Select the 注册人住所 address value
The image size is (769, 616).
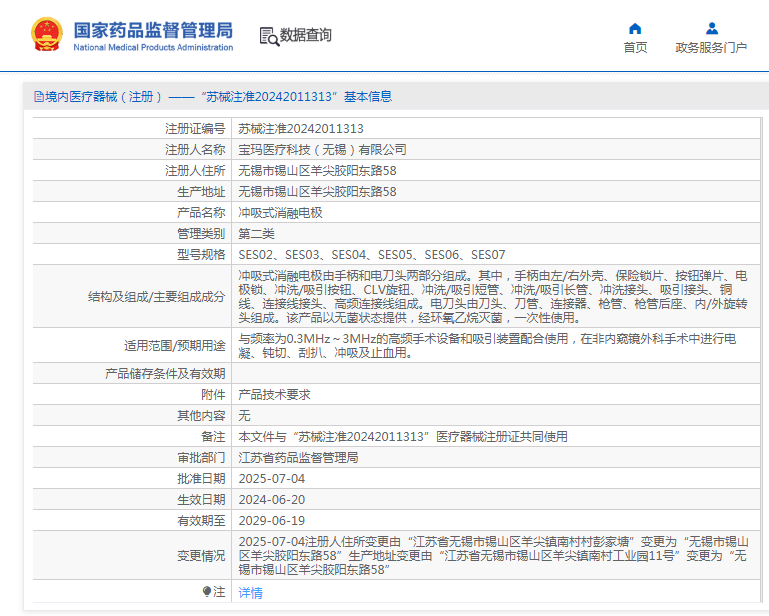tap(317, 171)
